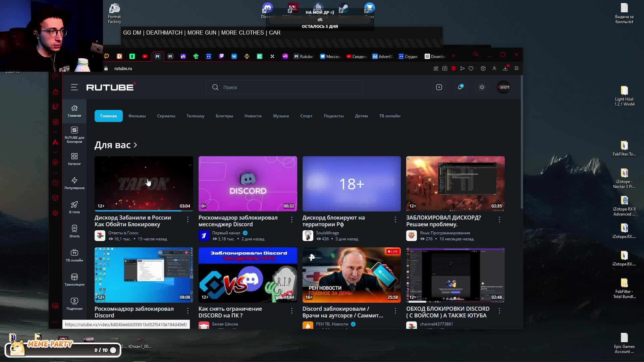
Task: Select the Спорт category tab
Action: pos(306,116)
